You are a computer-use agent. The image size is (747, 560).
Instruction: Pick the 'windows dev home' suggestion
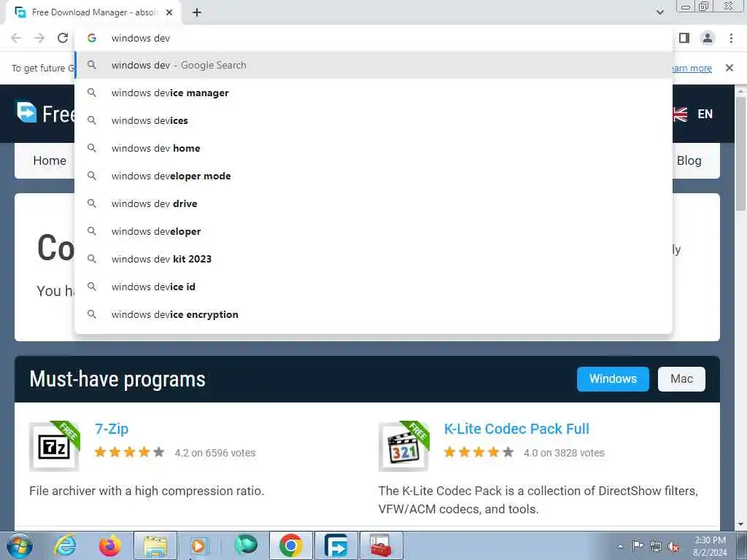pos(373,148)
